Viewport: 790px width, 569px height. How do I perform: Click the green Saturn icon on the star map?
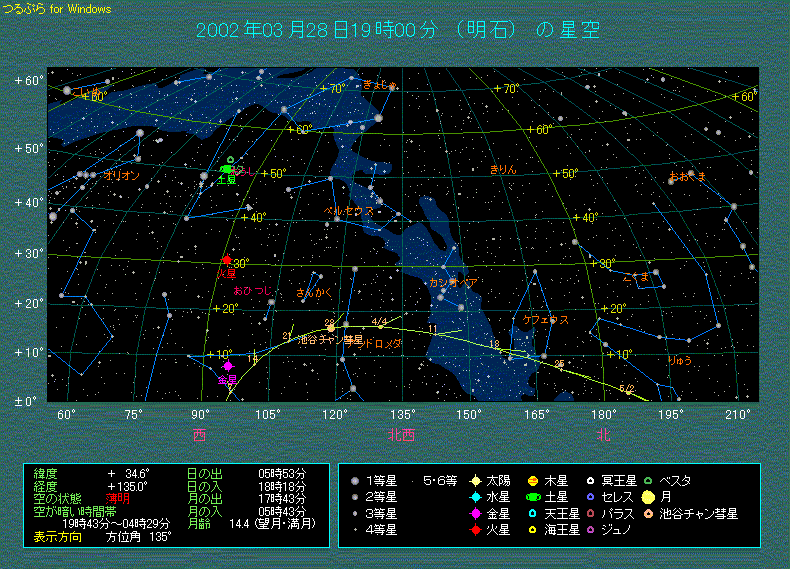click(227, 170)
